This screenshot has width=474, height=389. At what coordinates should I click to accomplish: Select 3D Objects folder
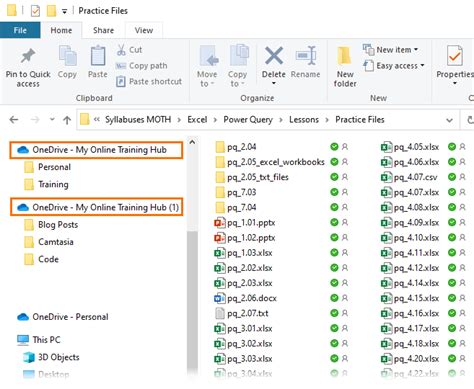(51, 357)
